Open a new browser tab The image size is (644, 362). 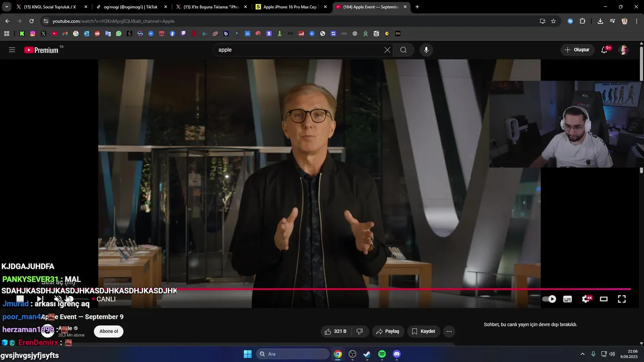417,7
